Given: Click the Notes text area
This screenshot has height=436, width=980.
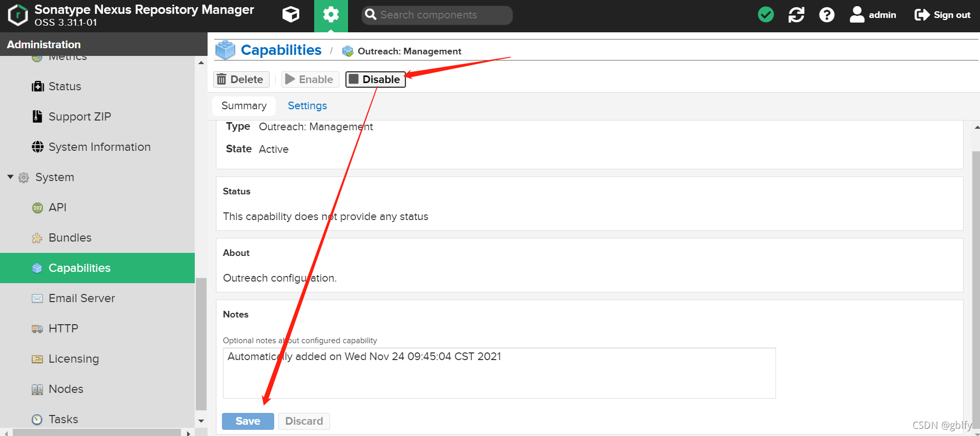Looking at the screenshot, I should click(499, 373).
